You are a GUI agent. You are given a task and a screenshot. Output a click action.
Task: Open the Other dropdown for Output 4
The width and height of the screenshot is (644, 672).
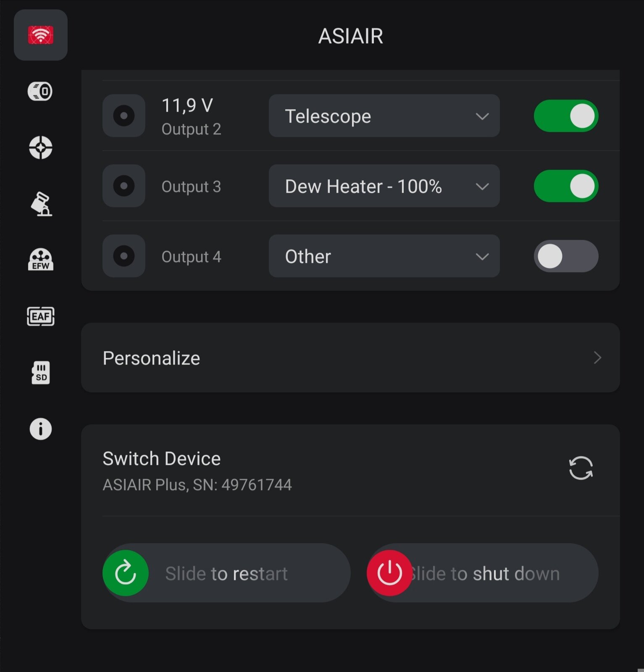[x=384, y=256]
